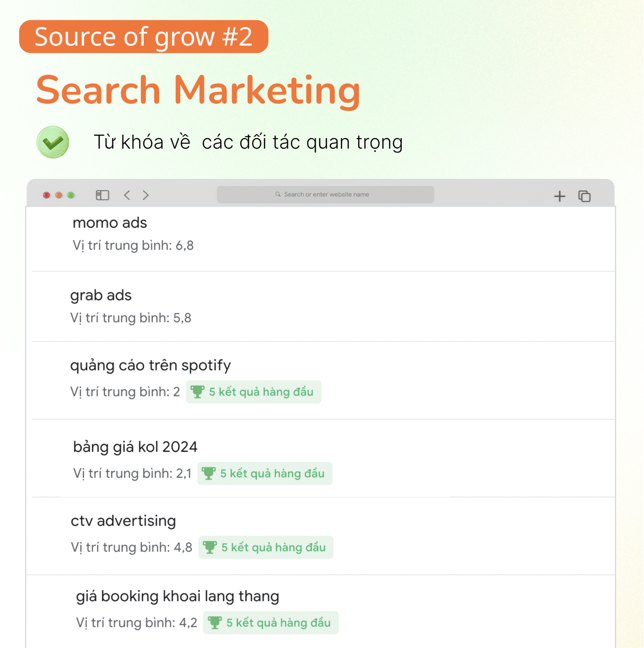Select bảng giá kol 2024 keyword
The width and height of the screenshot is (644, 648).
click(x=135, y=447)
